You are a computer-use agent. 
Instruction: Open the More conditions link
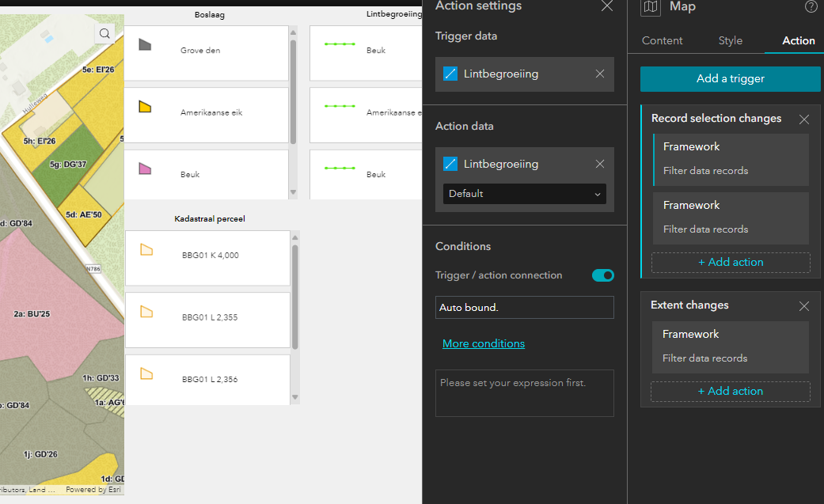pyautogui.click(x=483, y=343)
